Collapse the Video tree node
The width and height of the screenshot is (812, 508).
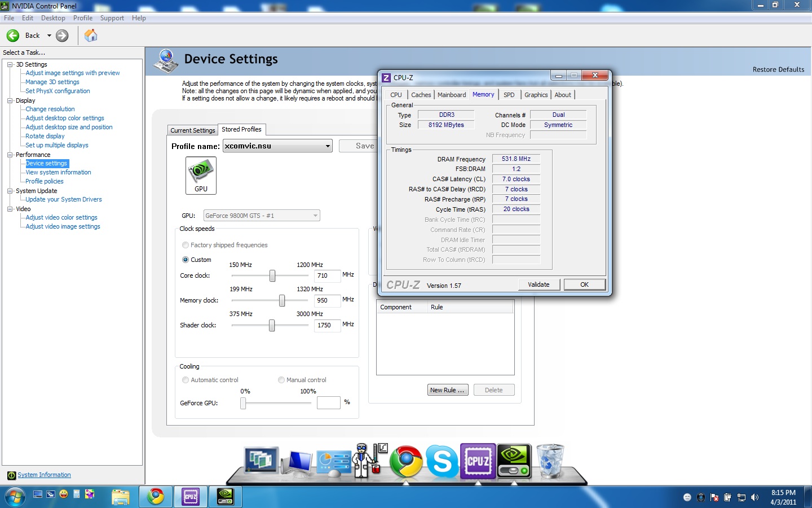(x=10, y=209)
